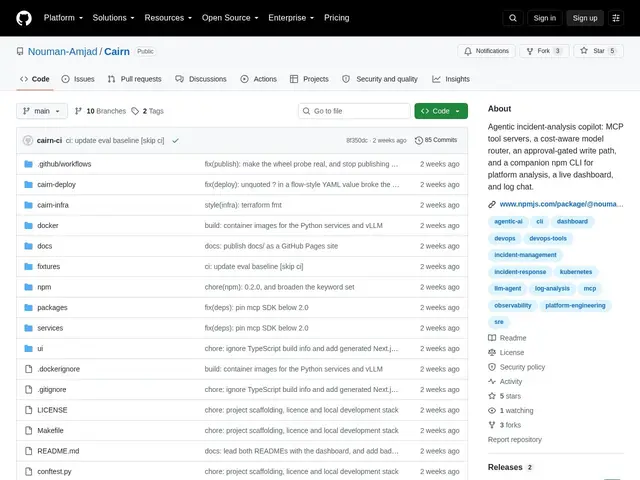Screen dimensions: 640x480
Task: Click the file icon for Makefile
Action: pos(28,430)
